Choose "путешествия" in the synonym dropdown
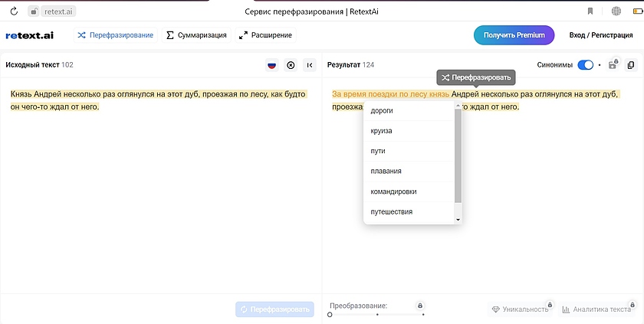The height and width of the screenshot is (324, 644). click(x=391, y=211)
